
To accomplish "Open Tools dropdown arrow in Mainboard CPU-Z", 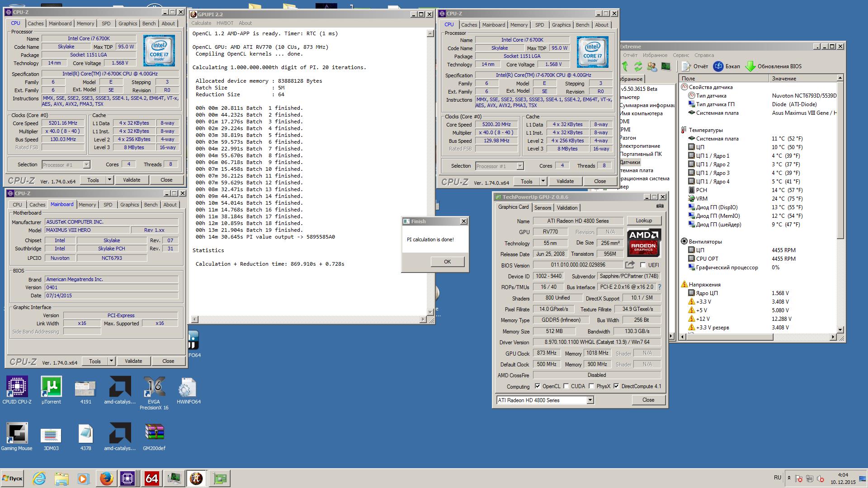I will tap(111, 361).
